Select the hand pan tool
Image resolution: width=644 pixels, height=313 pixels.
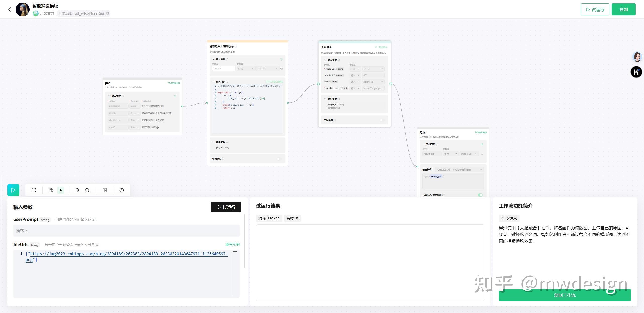51,190
